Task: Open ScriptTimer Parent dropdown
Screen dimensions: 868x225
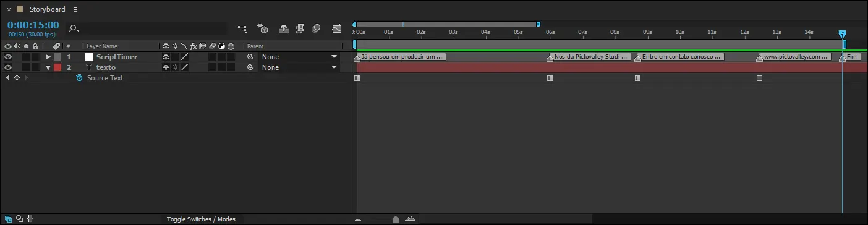Action: 299,57
